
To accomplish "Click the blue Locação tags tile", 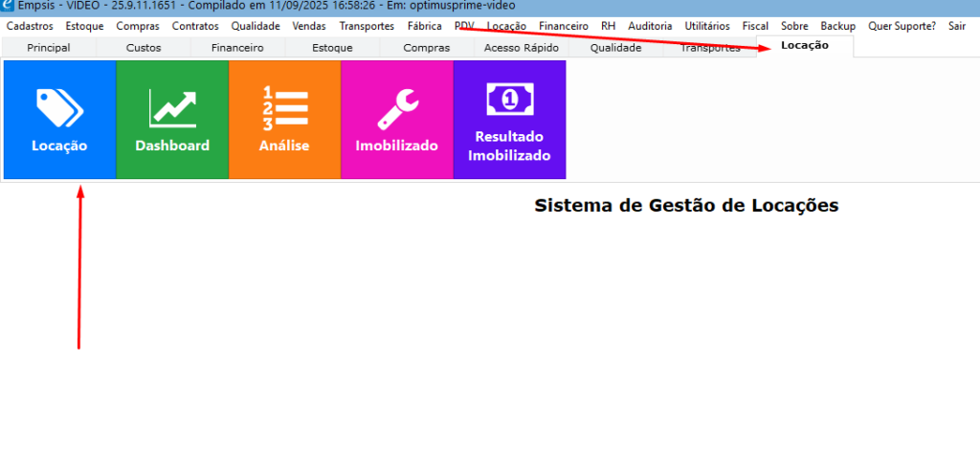I will click(59, 120).
